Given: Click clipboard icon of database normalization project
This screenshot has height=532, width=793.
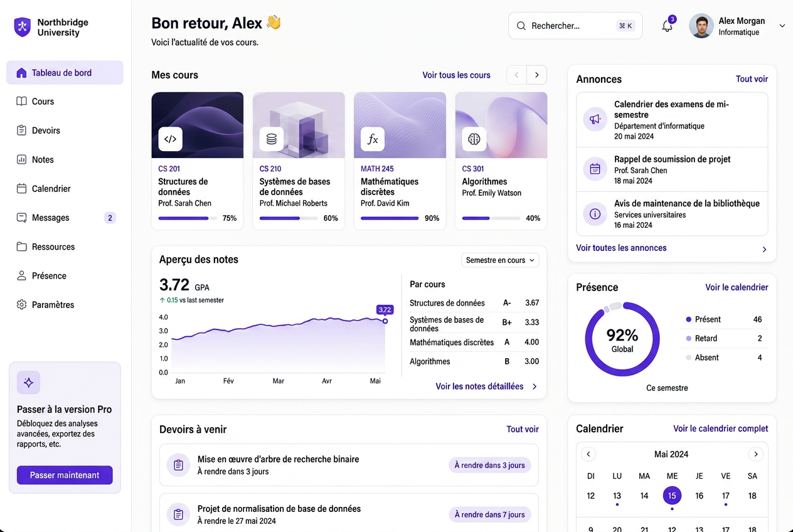Looking at the screenshot, I should pos(178,514).
